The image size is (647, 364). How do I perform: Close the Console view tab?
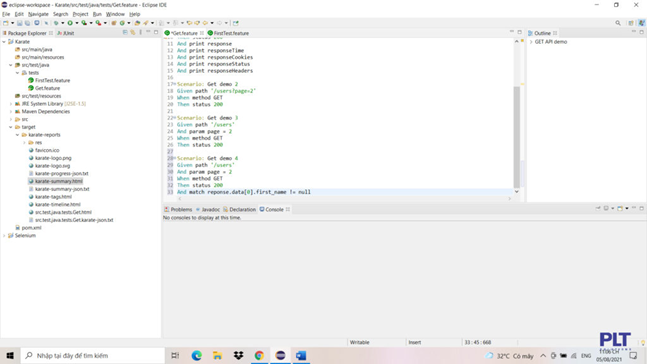pyautogui.click(x=288, y=210)
